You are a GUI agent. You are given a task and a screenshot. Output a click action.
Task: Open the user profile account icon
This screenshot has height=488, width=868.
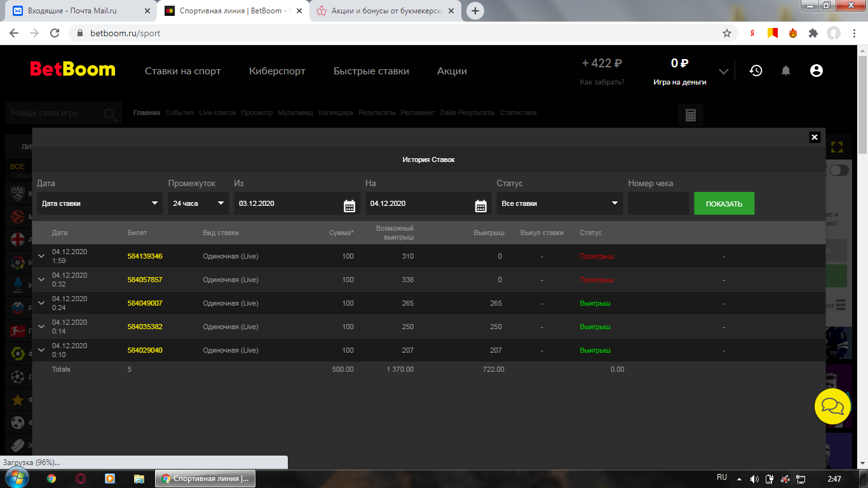[x=817, y=71]
